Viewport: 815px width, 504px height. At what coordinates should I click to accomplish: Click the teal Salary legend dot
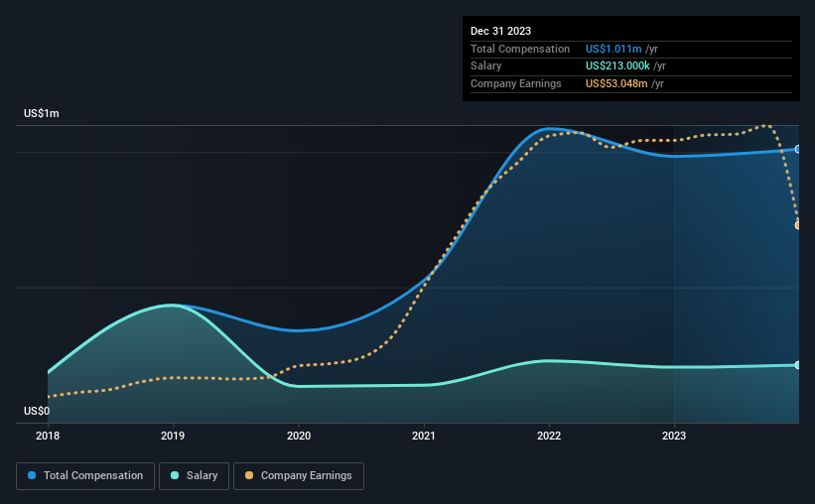pyautogui.click(x=175, y=475)
